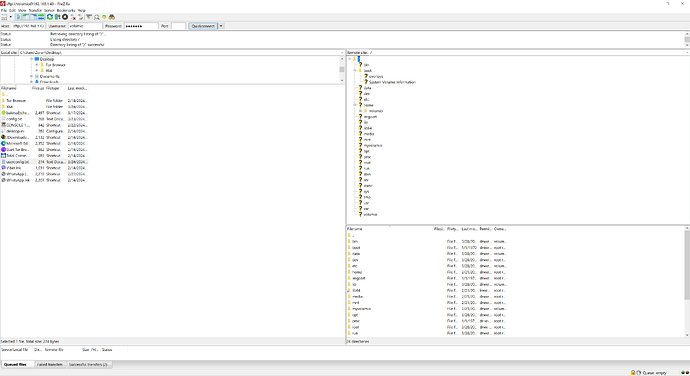
Task: Click the Host input field
Action: (x=29, y=26)
